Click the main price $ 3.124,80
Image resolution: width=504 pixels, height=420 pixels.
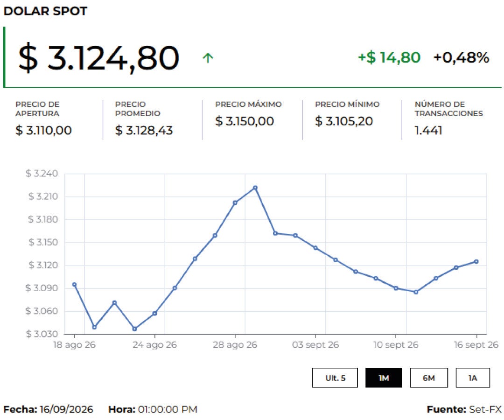(98, 58)
